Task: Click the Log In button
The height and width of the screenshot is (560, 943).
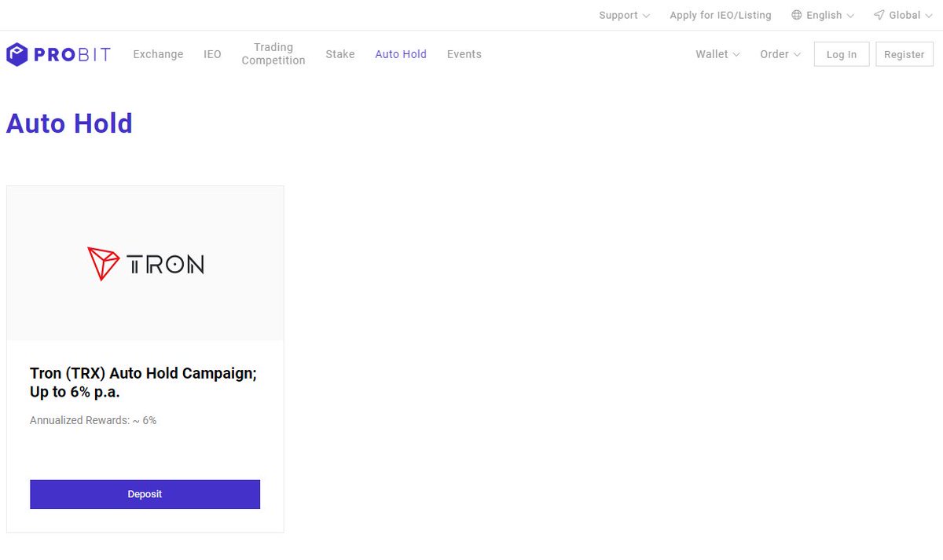Action: tap(842, 54)
